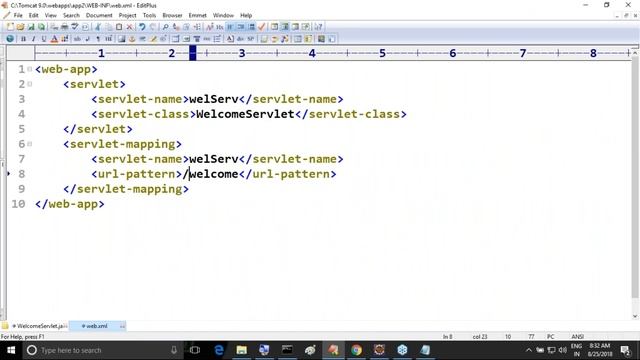The image size is (640, 360).
Task: Click the Save All icon
Action: 41,27
